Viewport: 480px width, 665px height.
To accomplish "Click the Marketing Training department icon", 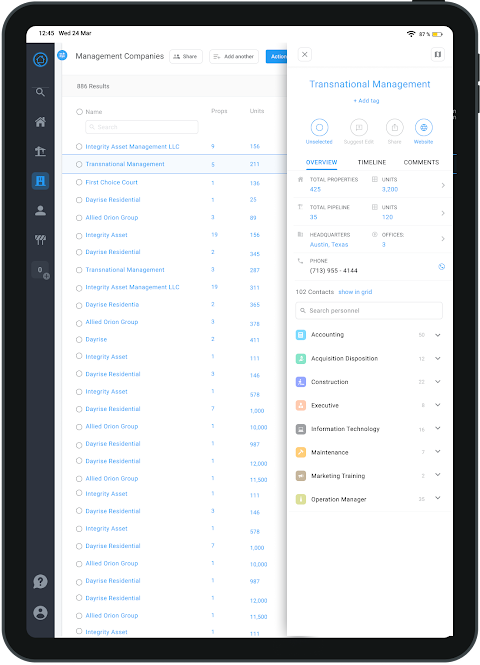I will tap(301, 476).
